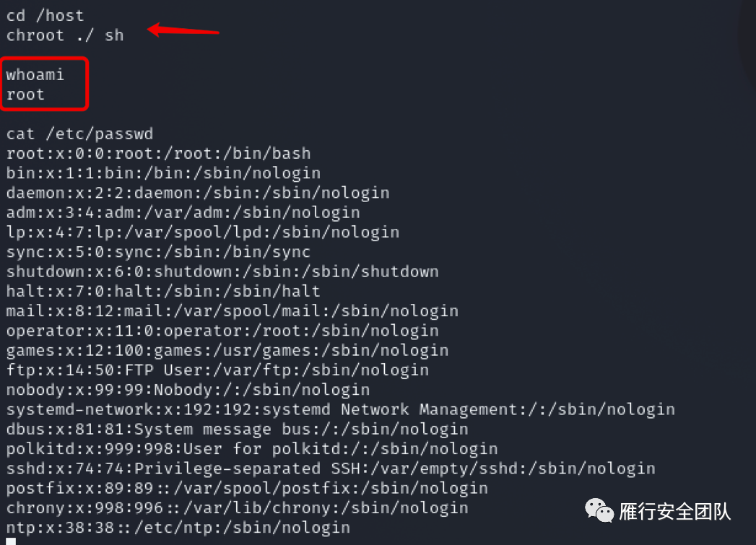This screenshot has height=545, width=756.
Task: Click the "whoami" command text
Action: point(35,74)
